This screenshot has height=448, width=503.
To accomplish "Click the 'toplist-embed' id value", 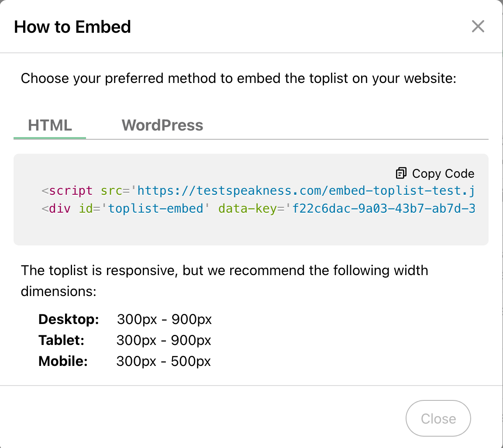I will click(156, 208).
